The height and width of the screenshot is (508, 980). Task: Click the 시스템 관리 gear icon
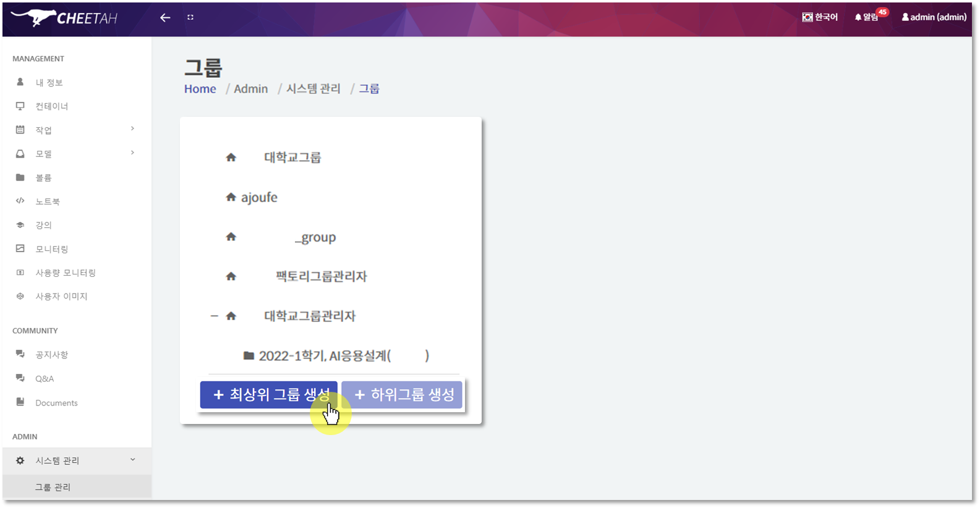(x=20, y=460)
